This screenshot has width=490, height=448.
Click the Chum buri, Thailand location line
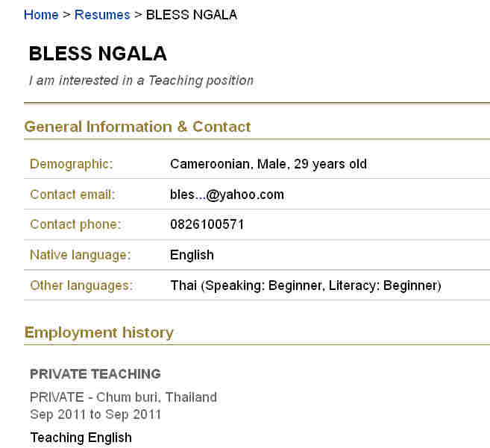click(123, 397)
